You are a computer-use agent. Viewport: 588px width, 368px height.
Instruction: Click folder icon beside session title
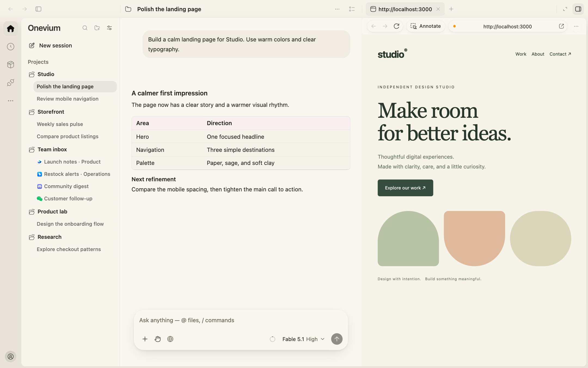[x=128, y=9]
